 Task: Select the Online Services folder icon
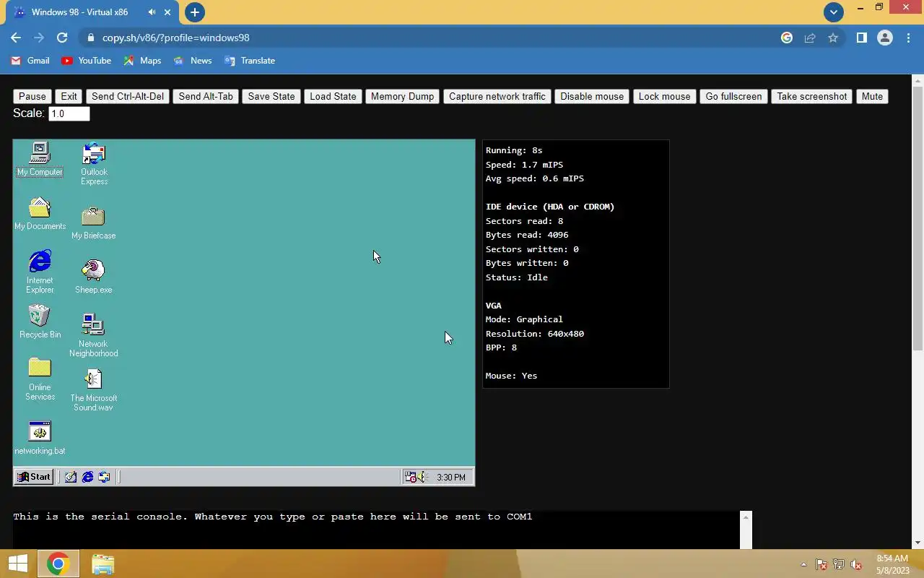(x=40, y=379)
